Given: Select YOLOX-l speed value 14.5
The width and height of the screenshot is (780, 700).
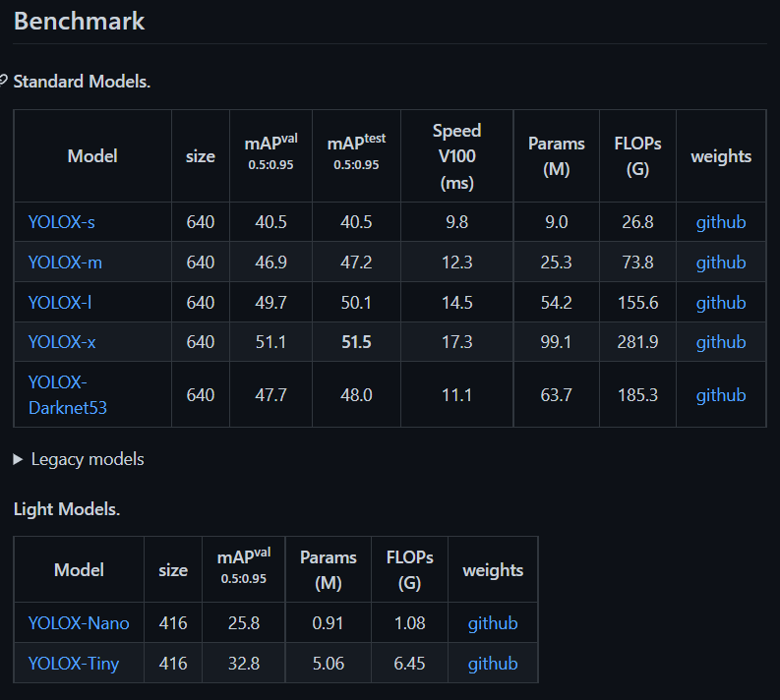Looking at the screenshot, I should tap(456, 302).
